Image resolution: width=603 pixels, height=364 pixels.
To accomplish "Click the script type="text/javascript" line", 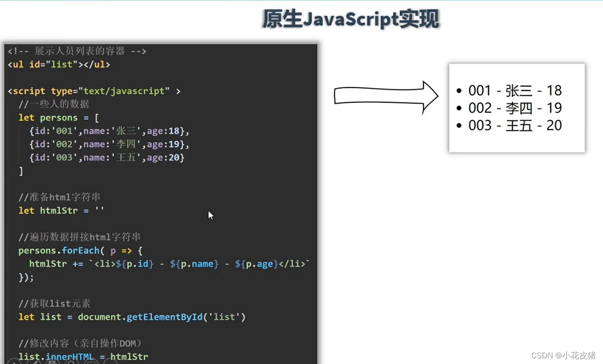I will tap(94, 91).
